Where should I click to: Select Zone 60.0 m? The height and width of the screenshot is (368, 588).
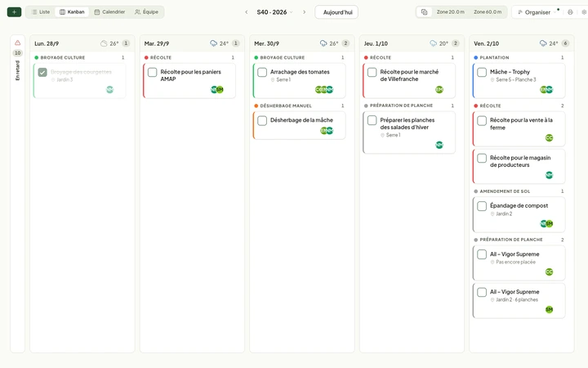(x=487, y=12)
